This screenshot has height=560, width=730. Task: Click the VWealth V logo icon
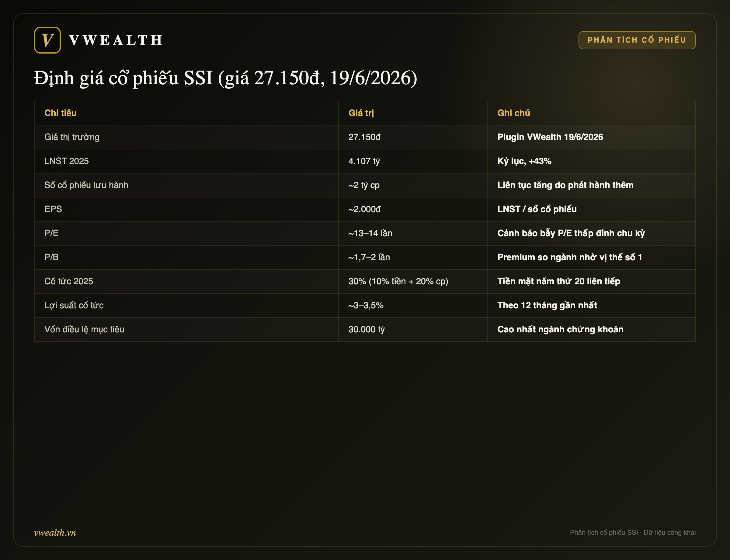[47, 40]
